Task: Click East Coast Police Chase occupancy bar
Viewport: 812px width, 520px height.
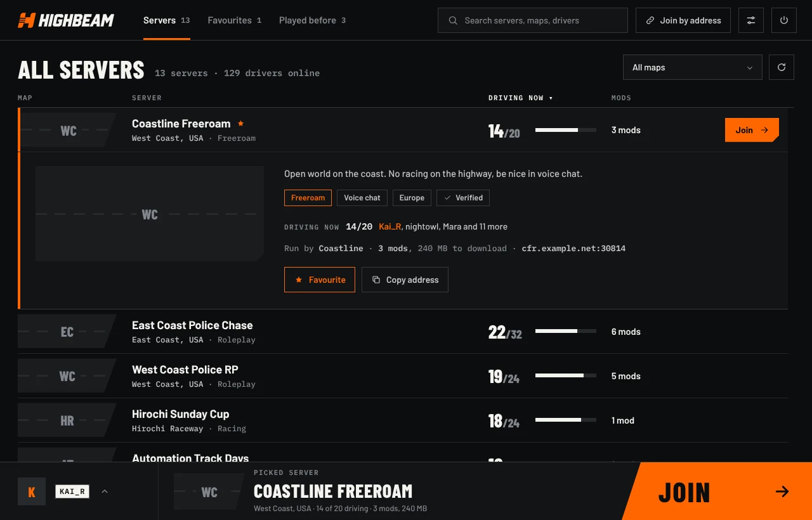Action: coord(566,331)
